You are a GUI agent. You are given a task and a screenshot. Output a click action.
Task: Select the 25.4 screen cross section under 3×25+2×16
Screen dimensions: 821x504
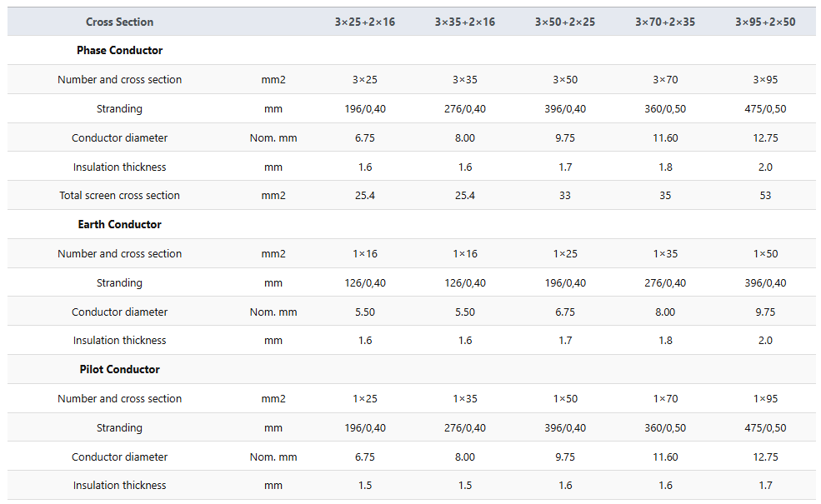[x=365, y=195]
